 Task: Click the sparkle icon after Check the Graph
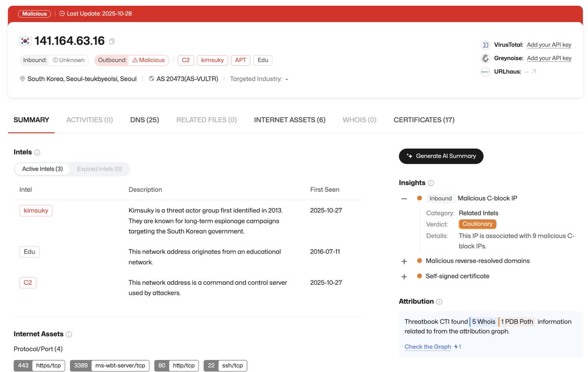pyautogui.click(x=455, y=347)
